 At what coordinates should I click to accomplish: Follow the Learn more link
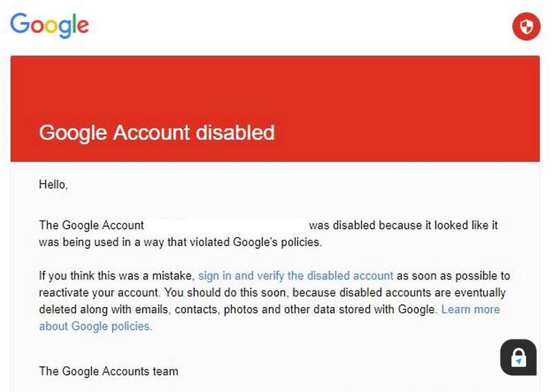(x=471, y=310)
